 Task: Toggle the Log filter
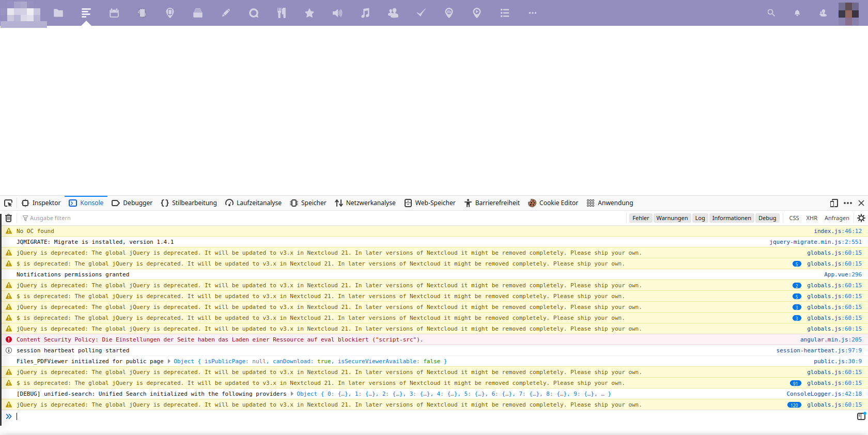(700, 218)
